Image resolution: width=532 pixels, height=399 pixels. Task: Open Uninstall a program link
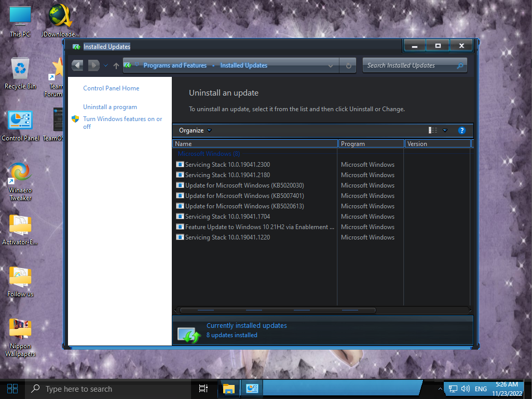coord(110,107)
